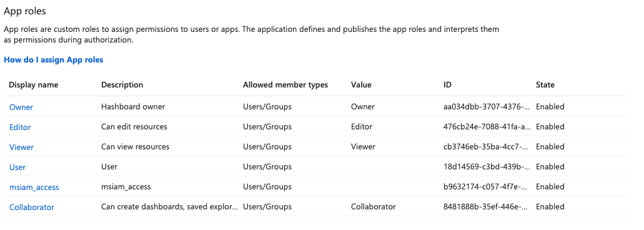This screenshot has height=230, width=644.
Task: Click the Description column header
Action: (x=122, y=85)
